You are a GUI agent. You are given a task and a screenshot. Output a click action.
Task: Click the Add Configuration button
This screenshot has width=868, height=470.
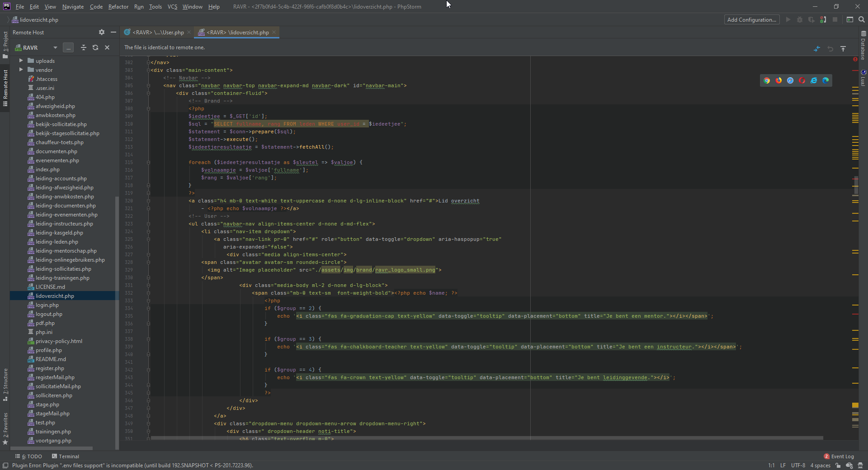751,19
